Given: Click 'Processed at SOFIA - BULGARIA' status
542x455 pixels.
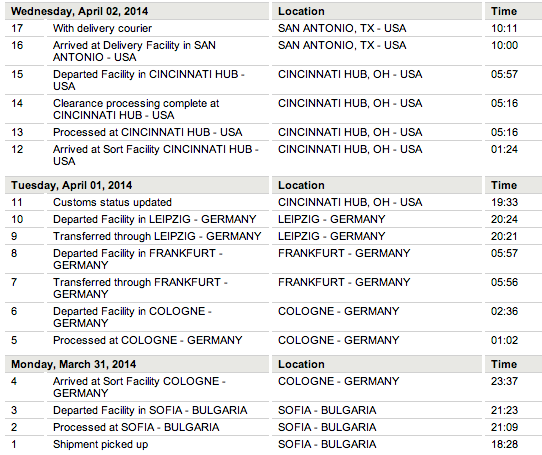Looking at the screenshot, I should tap(136, 427).
